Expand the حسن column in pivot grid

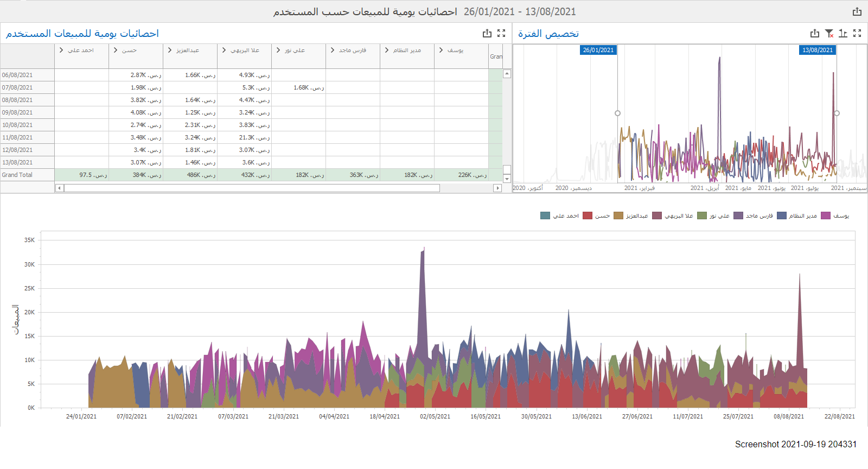(x=116, y=50)
